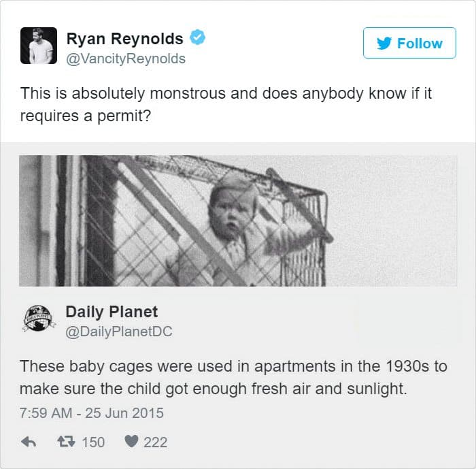Click the blue verified badge

[x=197, y=38]
